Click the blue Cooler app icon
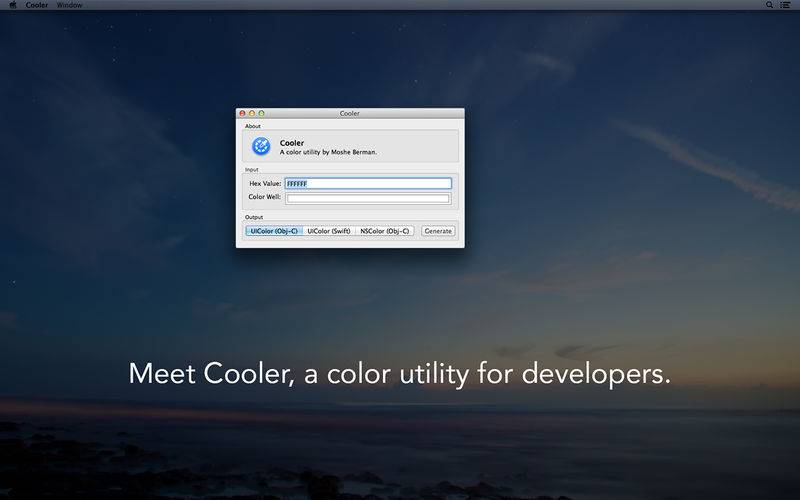This screenshot has height=500, width=800. 261,146
